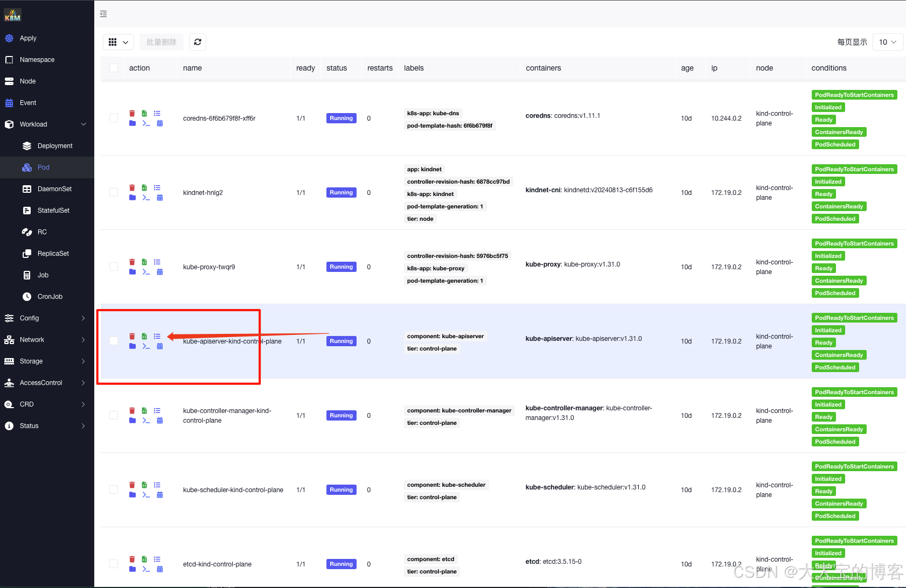This screenshot has height=588, width=906.
Task: Click kube-scheduler-kind-control-plane pod name
Action: click(233, 490)
